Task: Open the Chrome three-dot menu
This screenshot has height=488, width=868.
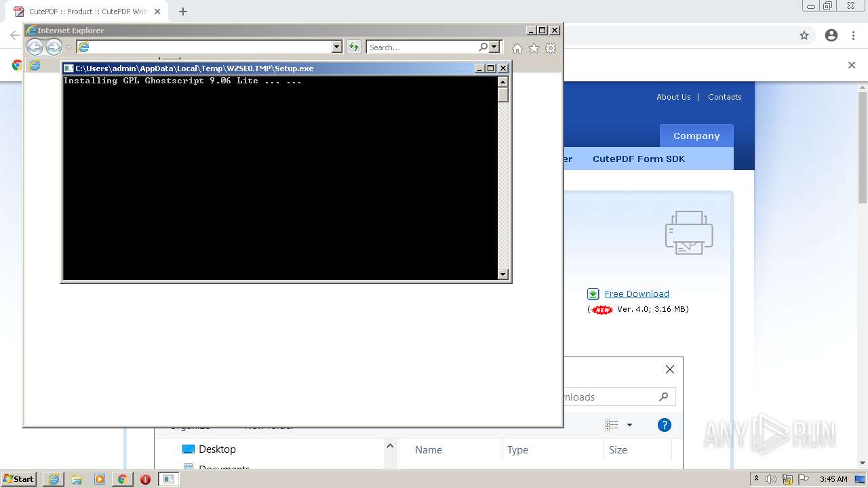Action: pyautogui.click(x=854, y=35)
